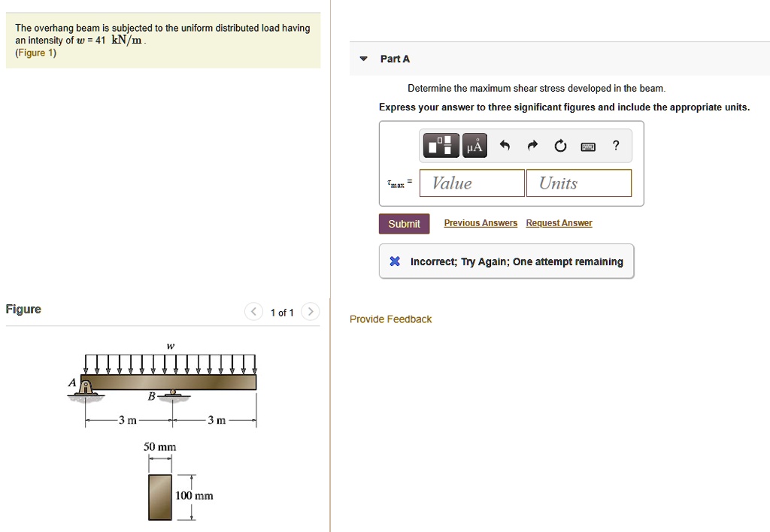Reset the answer with the refresh icon
The height and width of the screenshot is (532, 770).
click(559, 145)
